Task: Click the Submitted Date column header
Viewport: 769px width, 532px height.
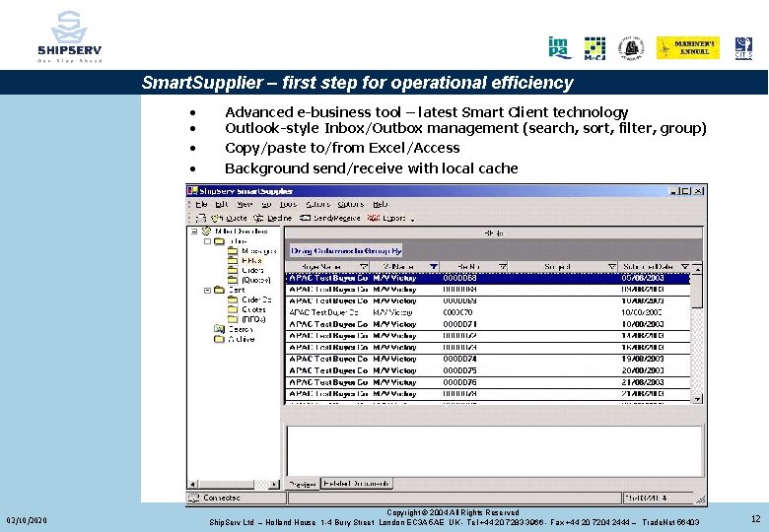Action: 655,266
